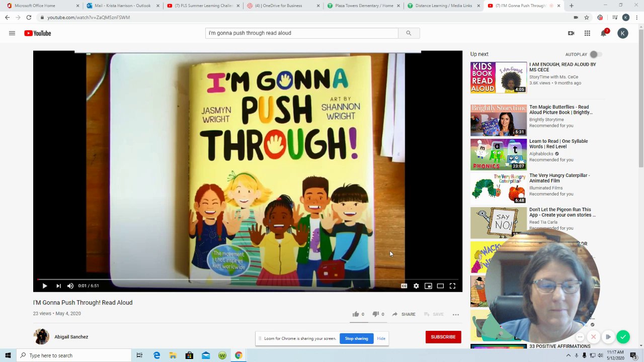Enter full screen mode
The height and width of the screenshot is (362, 644).
pyautogui.click(x=452, y=286)
